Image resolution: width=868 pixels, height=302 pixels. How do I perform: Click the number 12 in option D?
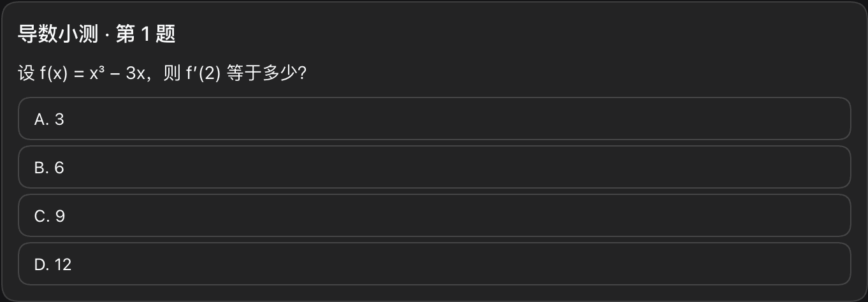tap(63, 264)
